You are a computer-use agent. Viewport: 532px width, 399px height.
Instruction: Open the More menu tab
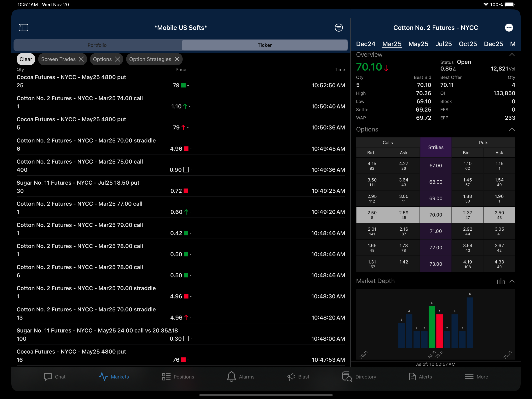(x=476, y=377)
